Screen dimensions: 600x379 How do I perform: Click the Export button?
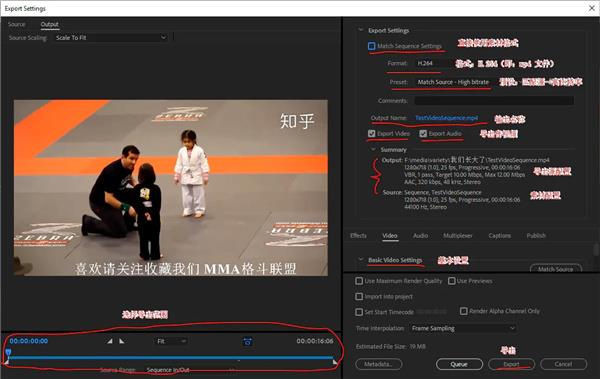tap(511, 364)
